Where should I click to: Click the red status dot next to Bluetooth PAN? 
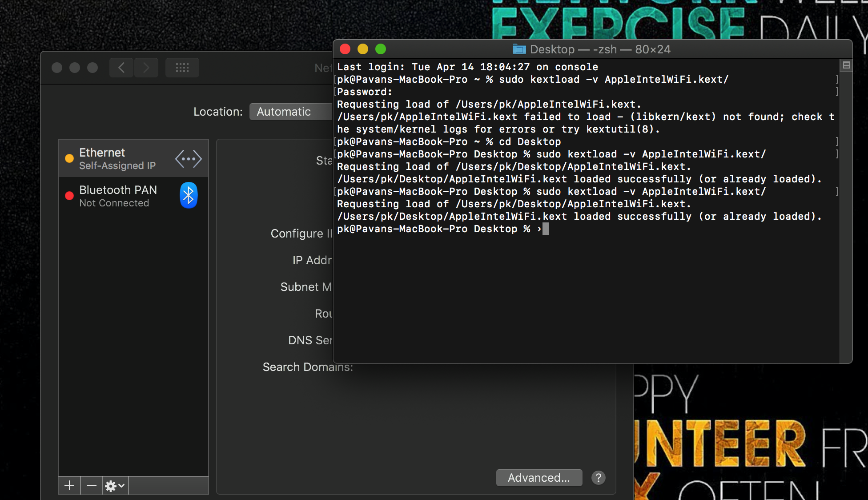(x=69, y=196)
